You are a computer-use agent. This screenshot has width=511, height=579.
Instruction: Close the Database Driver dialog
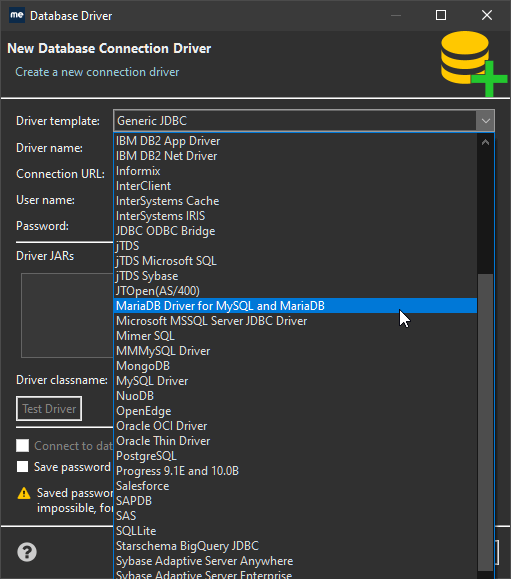[487, 16]
